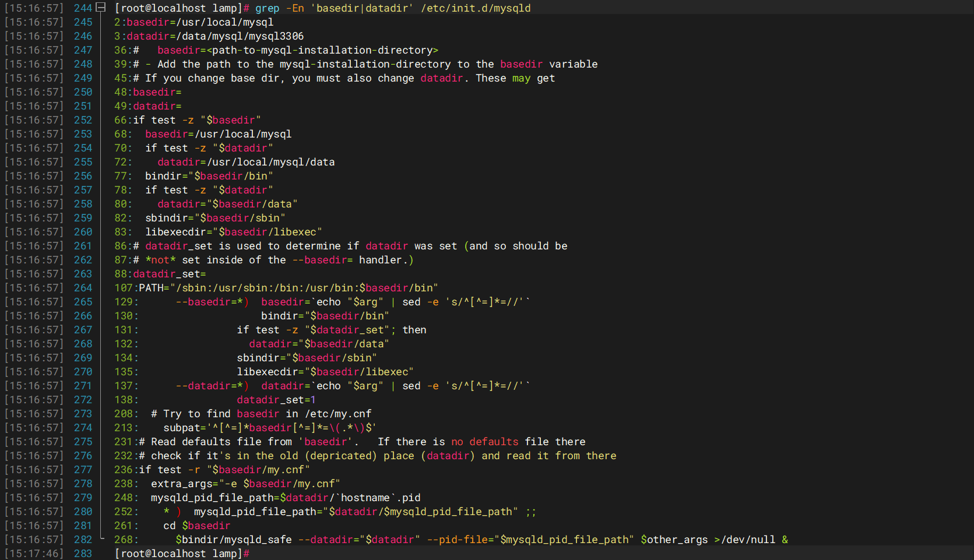The width and height of the screenshot is (974, 560).
Task: Click gutter line number 264
Action: [x=83, y=288]
